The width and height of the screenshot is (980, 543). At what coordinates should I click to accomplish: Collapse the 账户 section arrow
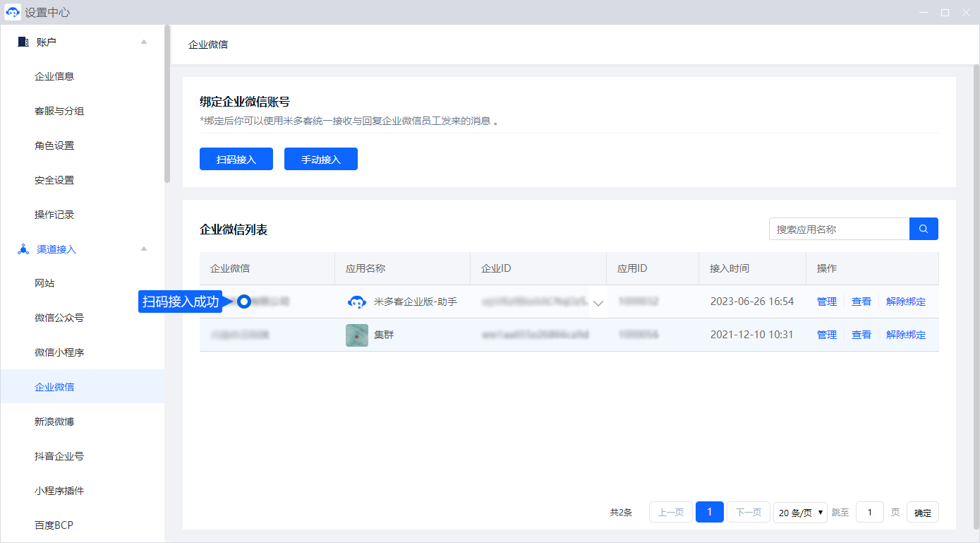point(144,42)
